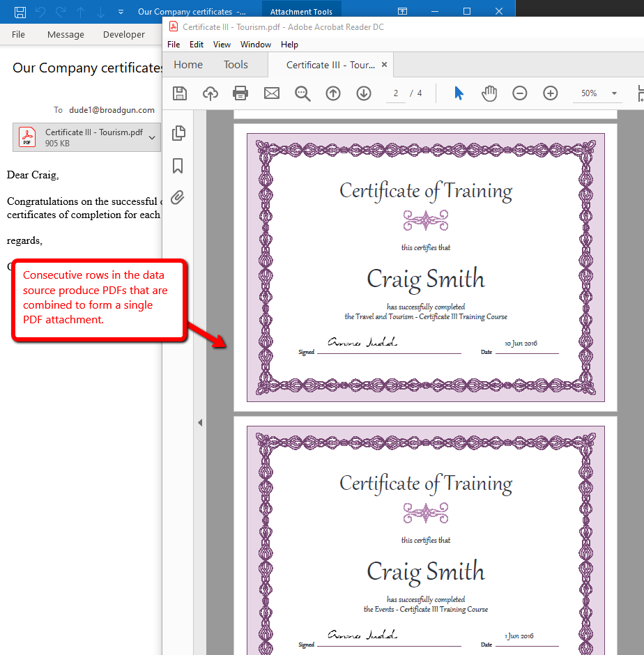Open Bookmarks panel icon
This screenshot has height=655, width=644.
pyautogui.click(x=178, y=165)
